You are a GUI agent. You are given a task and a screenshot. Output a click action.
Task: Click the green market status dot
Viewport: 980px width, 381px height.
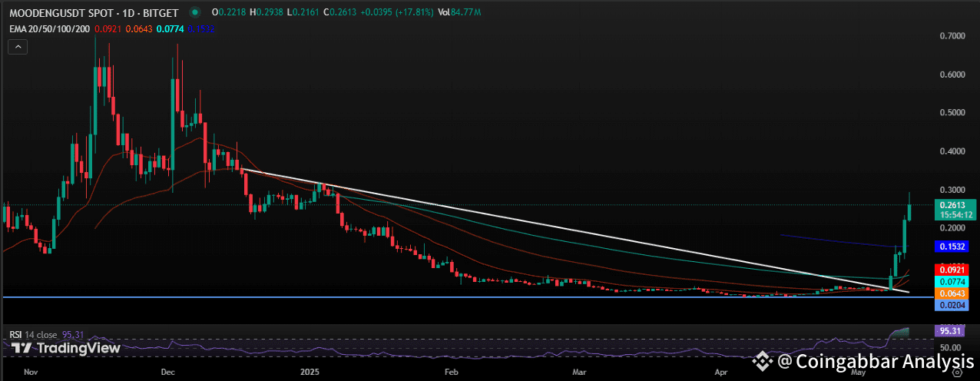pyautogui.click(x=194, y=12)
